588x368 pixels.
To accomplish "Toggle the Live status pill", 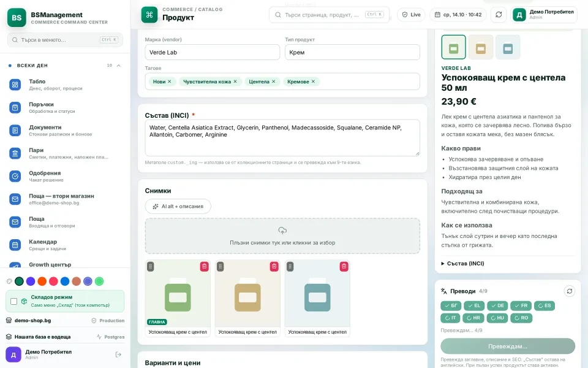I will 411,15.
